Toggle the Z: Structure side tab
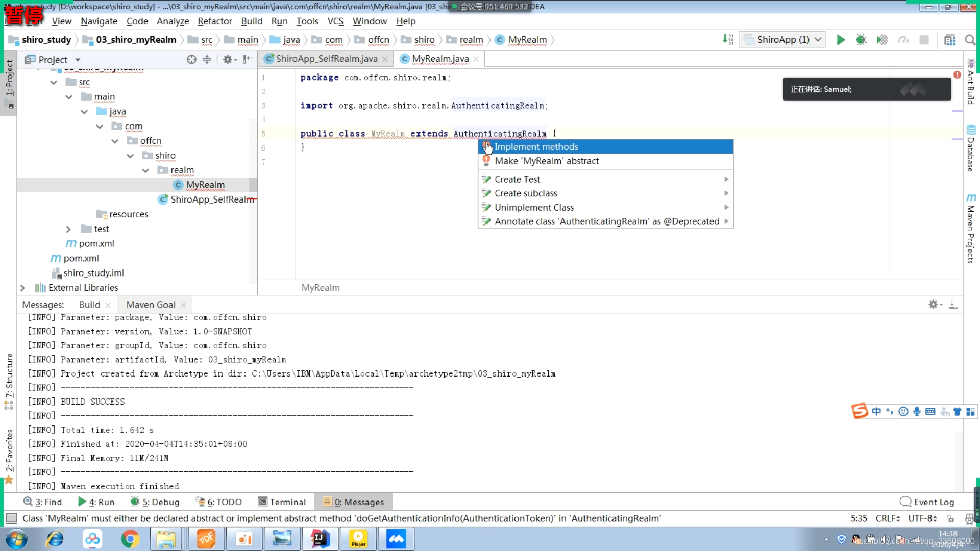This screenshot has height=551, width=980. pos(9,381)
